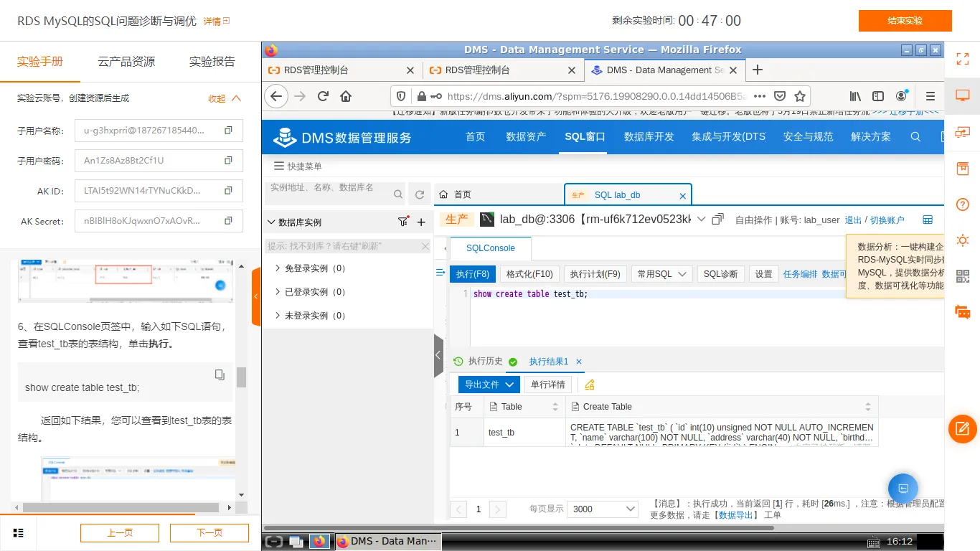Go to Firefox home page
The width and height of the screenshot is (980, 551).
tap(346, 96)
